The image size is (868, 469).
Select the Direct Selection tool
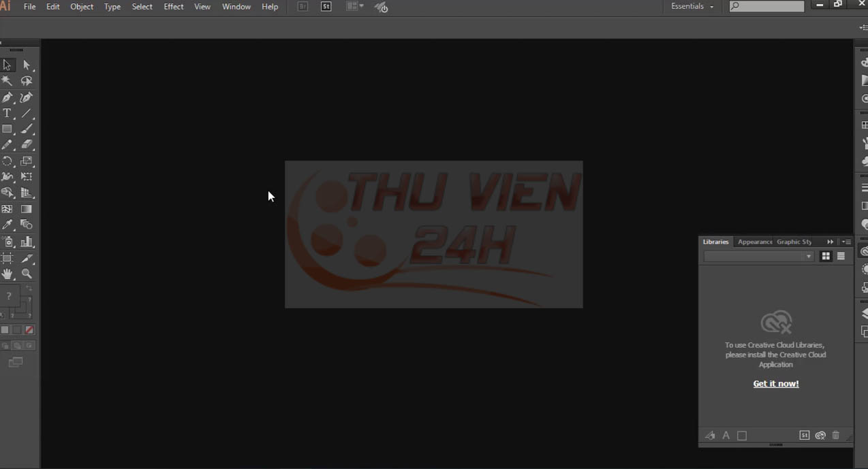27,65
